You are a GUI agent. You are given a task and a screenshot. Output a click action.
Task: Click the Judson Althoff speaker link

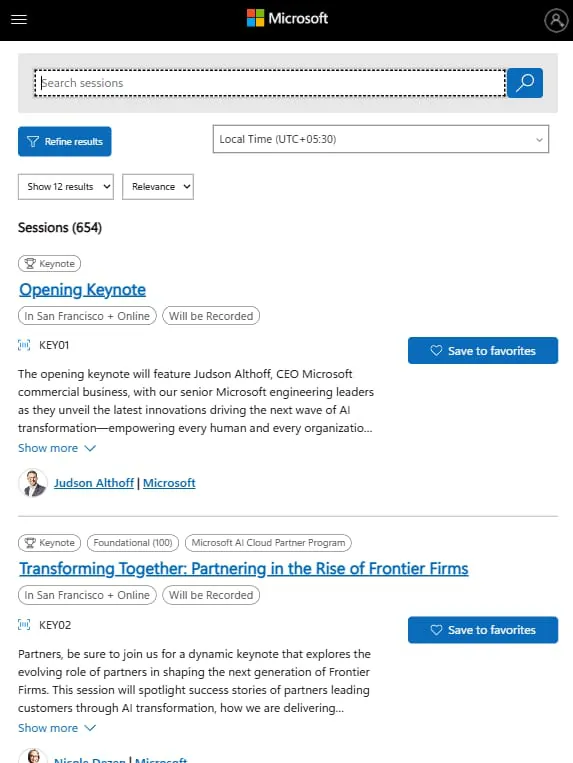(93, 483)
